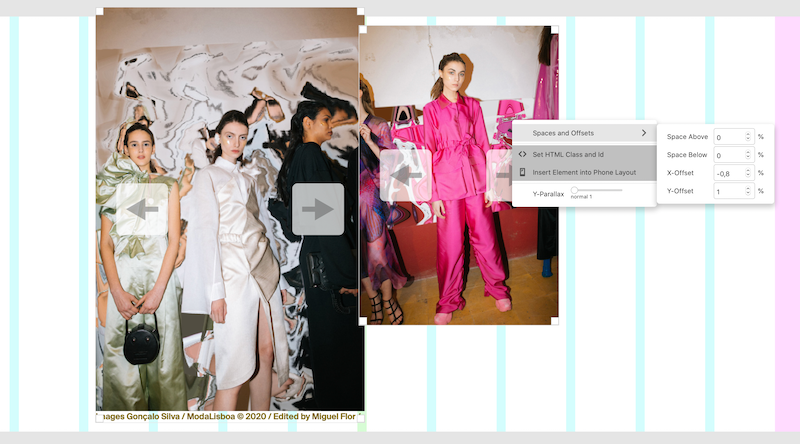Viewport: 800px width, 444px height.
Task: Select Insert Element into Phone Layout
Action: click(584, 172)
